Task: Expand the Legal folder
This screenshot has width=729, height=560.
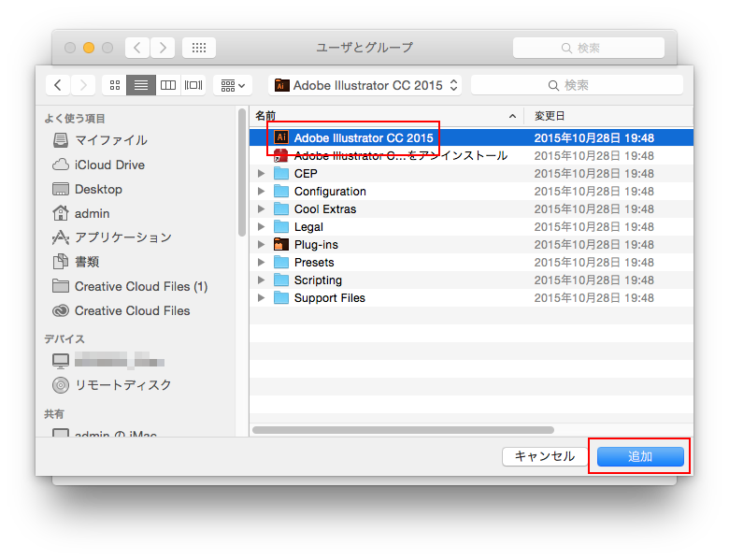Action: 262,226
